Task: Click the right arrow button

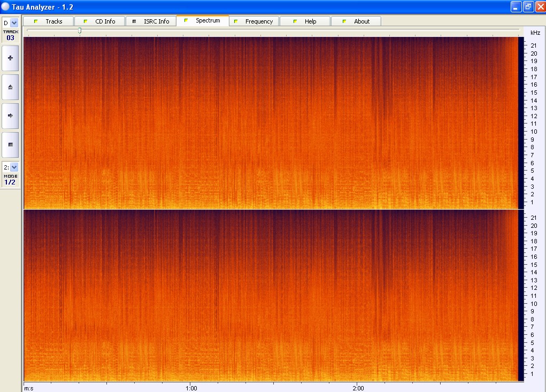Action: tap(10, 115)
